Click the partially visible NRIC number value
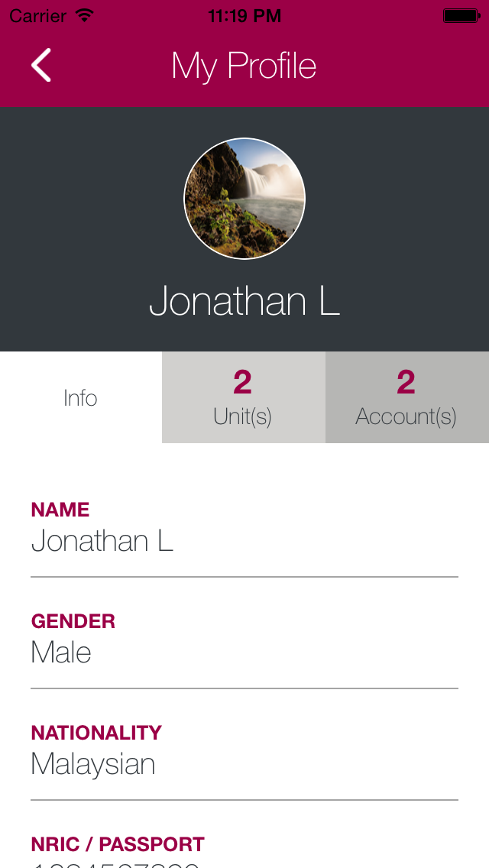The image size is (489, 868). coord(115,864)
